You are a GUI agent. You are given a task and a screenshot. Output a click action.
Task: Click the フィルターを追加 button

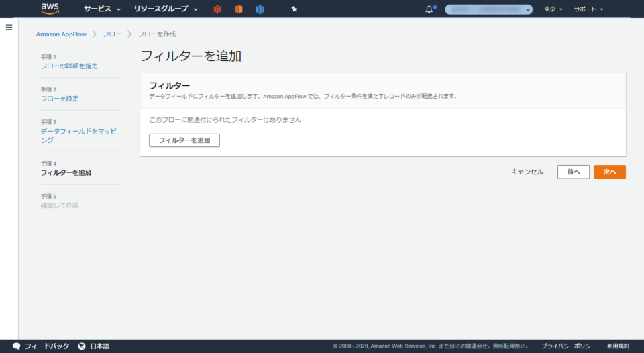(184, 140)
